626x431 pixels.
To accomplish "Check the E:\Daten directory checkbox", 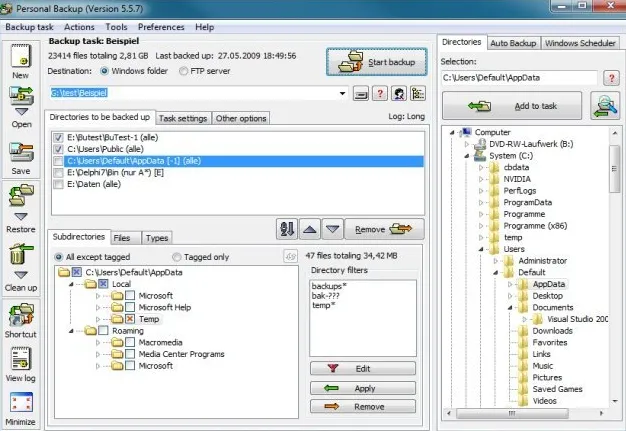I will coord(58,184).
